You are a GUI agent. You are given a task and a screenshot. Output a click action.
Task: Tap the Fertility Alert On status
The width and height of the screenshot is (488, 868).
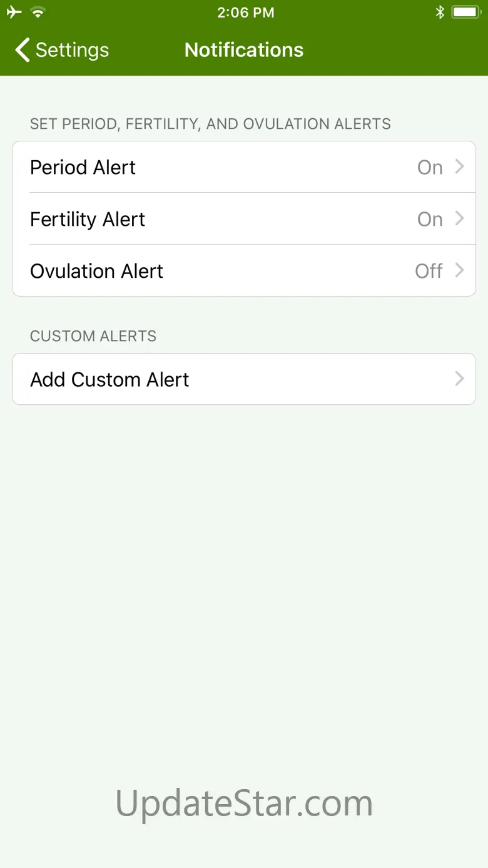coord(430,220)
